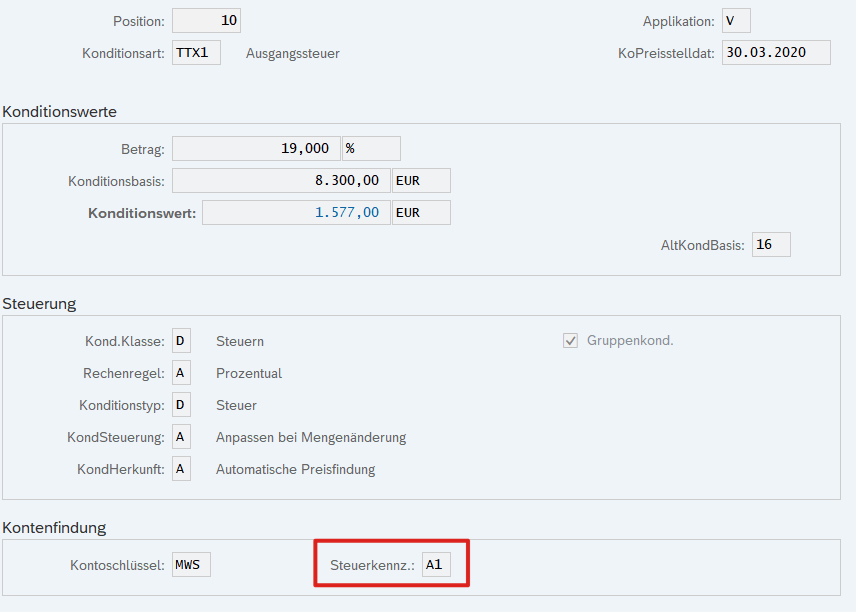Click the EUR currency field of Konditionswert
This screenshot has width=856, height=612.
point(421,212)
